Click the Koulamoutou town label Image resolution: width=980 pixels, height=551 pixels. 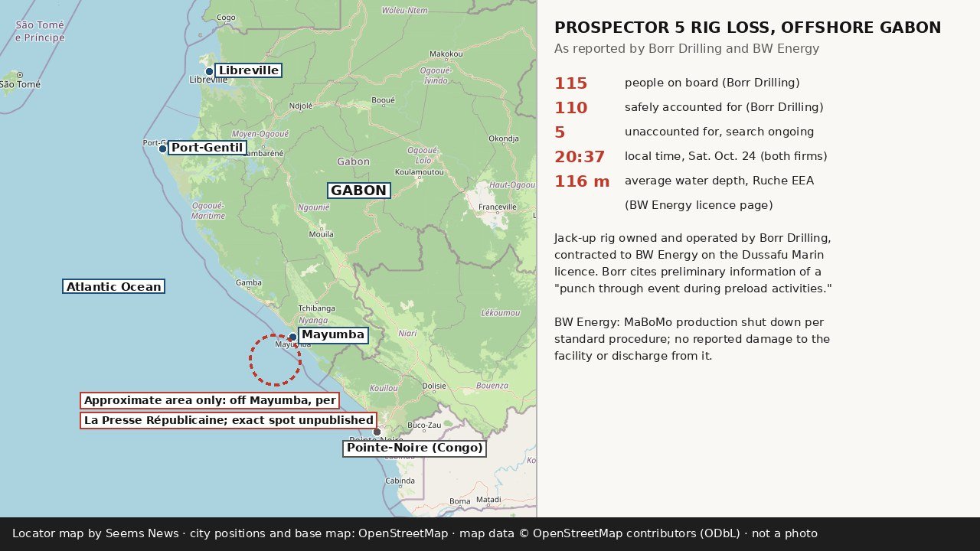(420, 172)
